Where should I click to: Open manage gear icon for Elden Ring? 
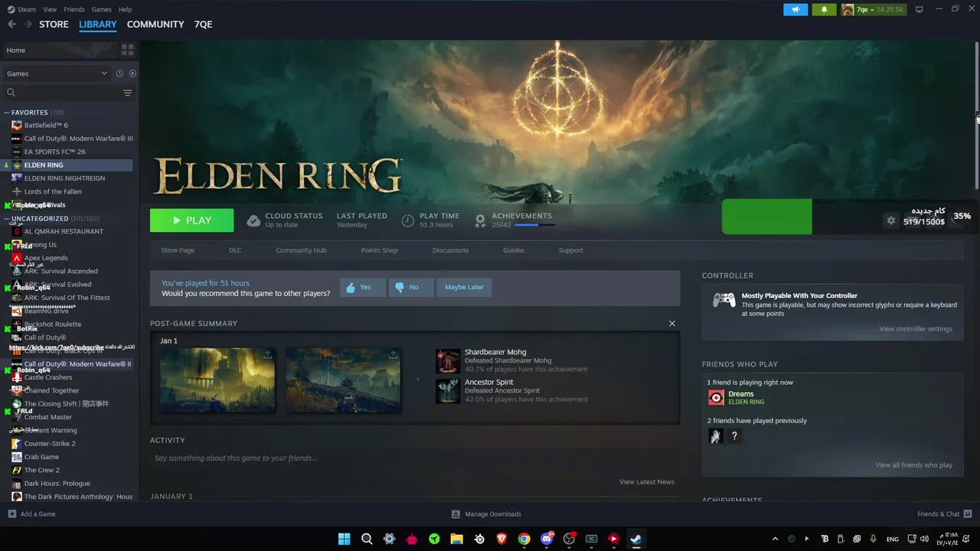(x=890, y=220)
